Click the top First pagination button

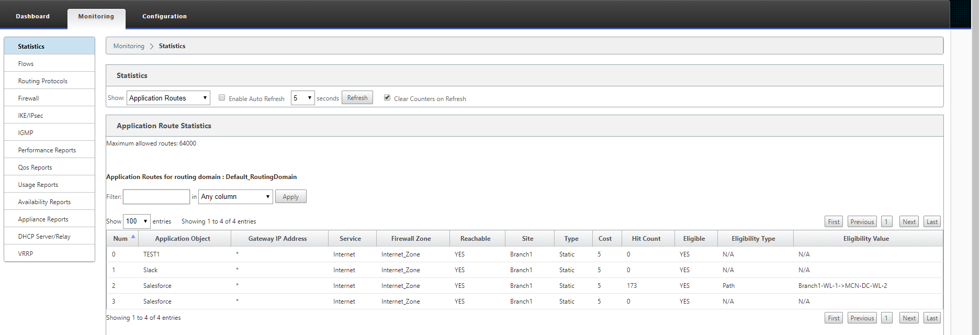click(x=833, y=222)
